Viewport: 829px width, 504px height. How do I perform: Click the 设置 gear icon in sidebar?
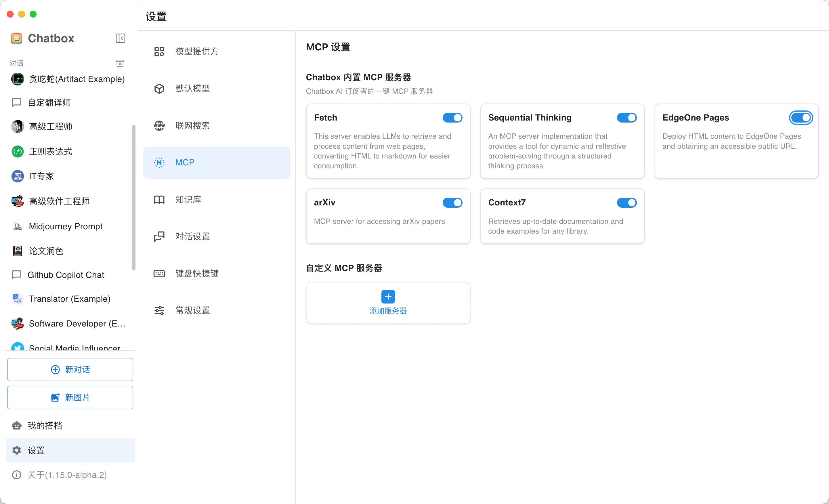click(16, 450)
